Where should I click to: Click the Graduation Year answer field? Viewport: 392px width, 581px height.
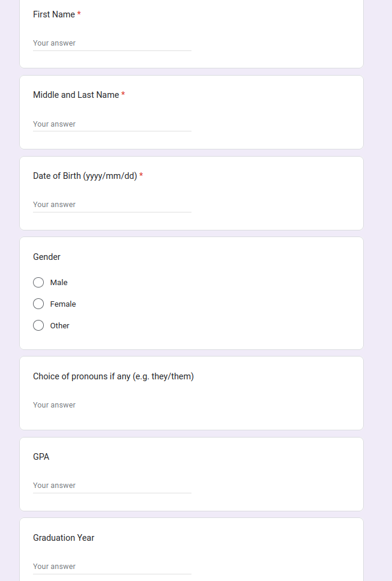(112, 567)
